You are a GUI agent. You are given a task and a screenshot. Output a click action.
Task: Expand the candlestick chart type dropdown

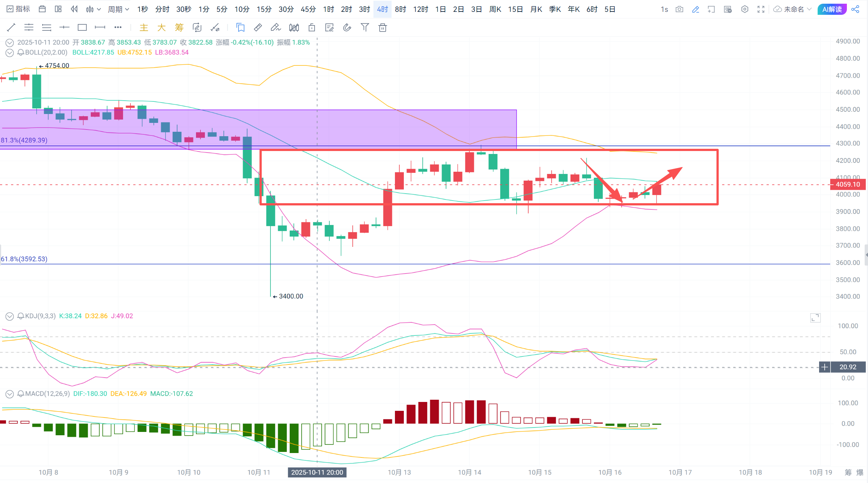[x=93, y=9]
